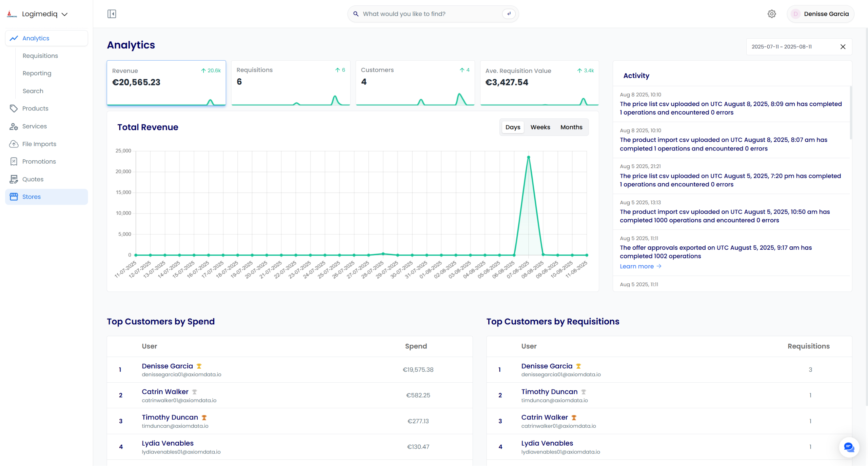The width and height of the screenshot is (868, 466).
Task: Open Requisitions in Analytics submenu
Action: click(x=40, y=56)
